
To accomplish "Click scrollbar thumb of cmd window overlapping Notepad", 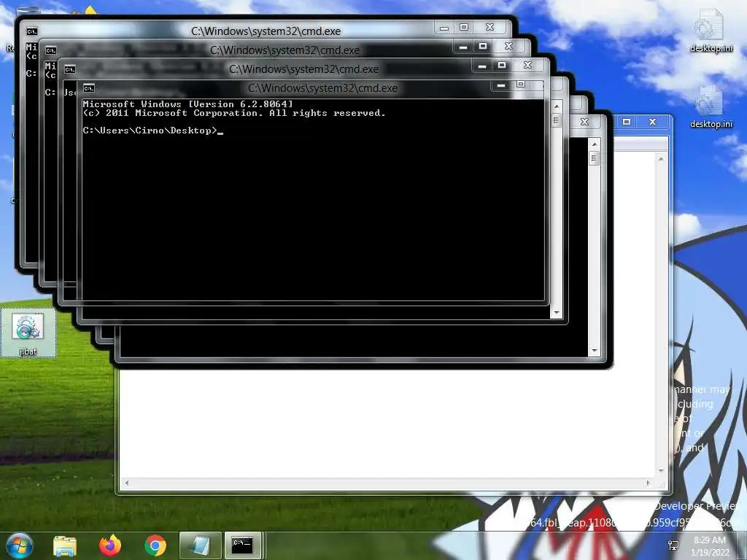I will pos(594,158).
